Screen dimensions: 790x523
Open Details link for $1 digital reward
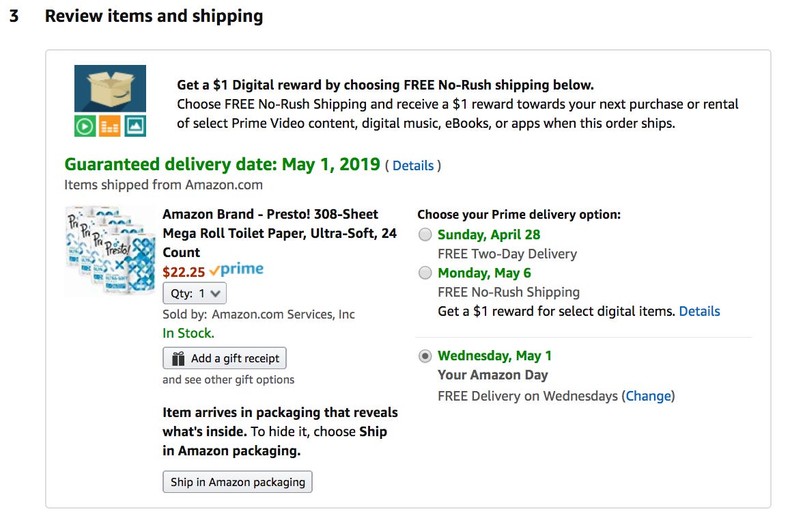pyautogui.click(x=699, y=311)
